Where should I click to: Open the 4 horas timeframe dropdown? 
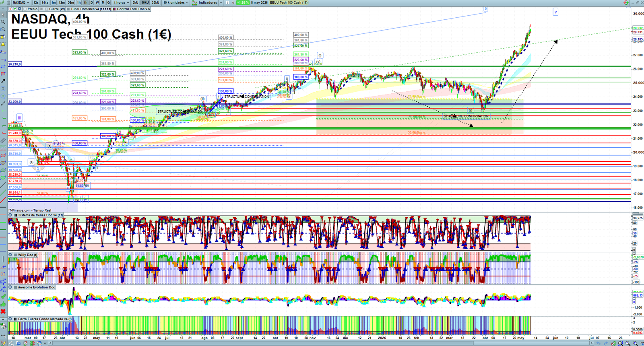(x=121, y=2)
